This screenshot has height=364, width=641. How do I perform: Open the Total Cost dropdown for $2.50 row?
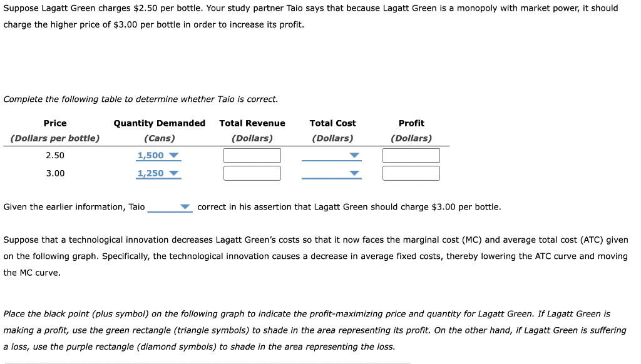click(332, 155)
